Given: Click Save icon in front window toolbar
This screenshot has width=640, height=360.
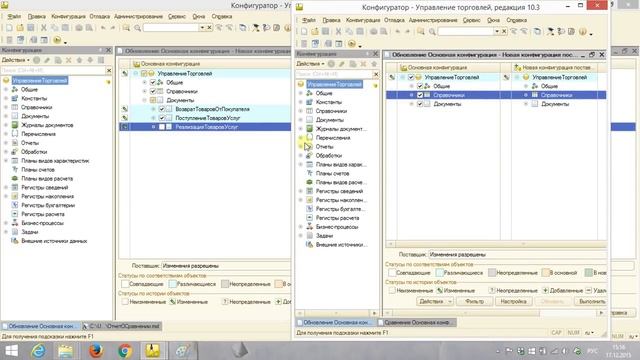Looking at the screenshot, I should [325, 31].
